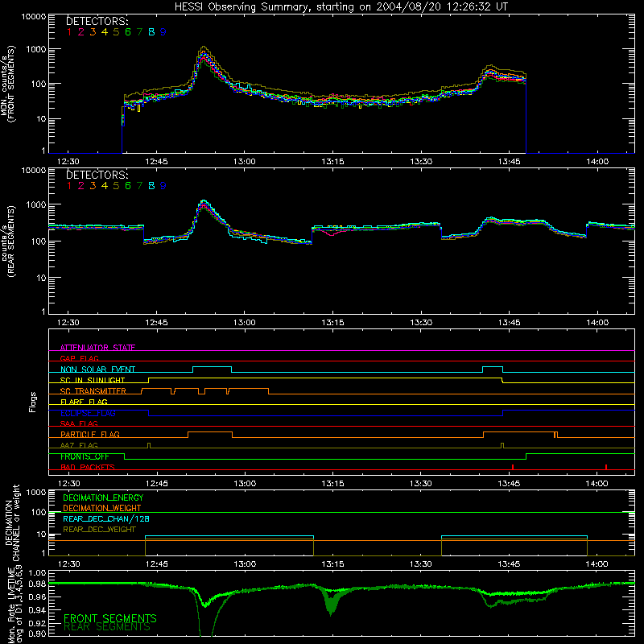Click DETECTORS: label in rear segments panel

[97, 175]
